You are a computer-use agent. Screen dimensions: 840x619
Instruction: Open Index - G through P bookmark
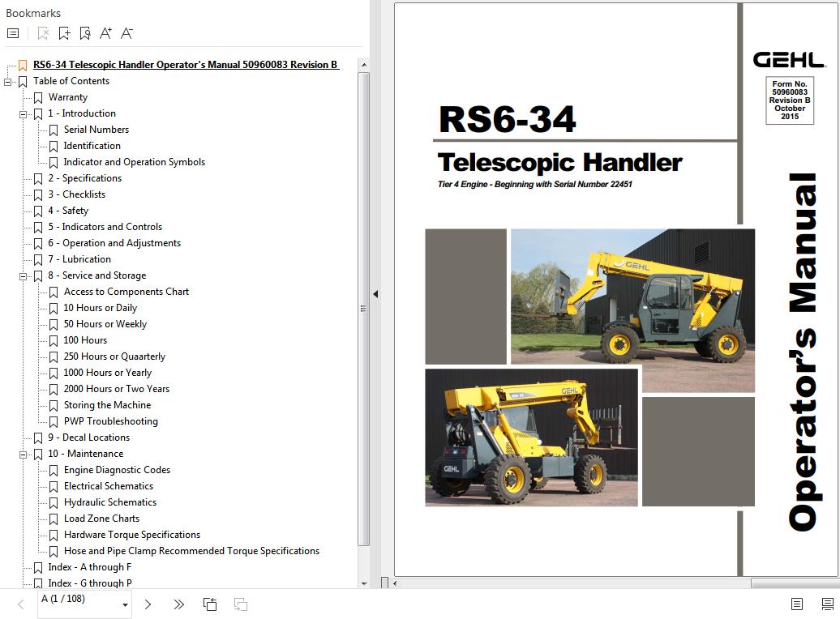[90, 583]
